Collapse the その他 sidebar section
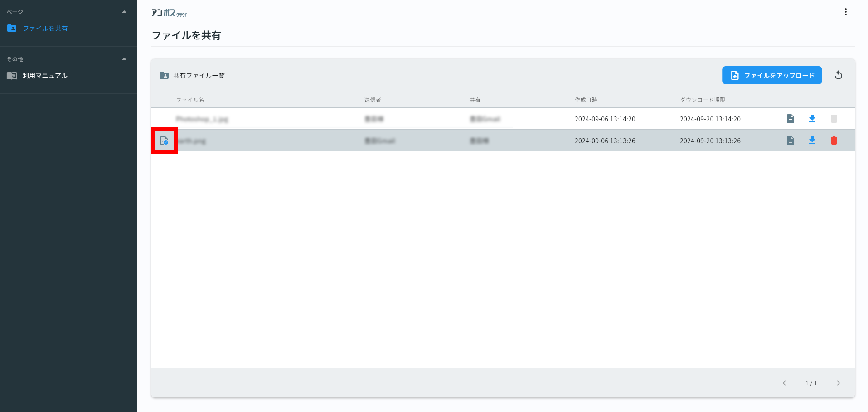Image resolution: width=868 pixels, height=412 pixels. (124, 59)
